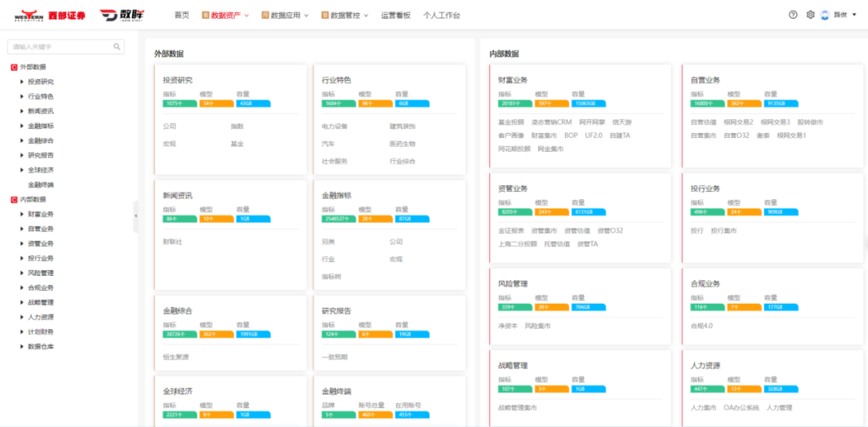Viewport: 868px width, 427px height.
Task: Open settings via the gear icon
Action: click(x=810, y=15)
